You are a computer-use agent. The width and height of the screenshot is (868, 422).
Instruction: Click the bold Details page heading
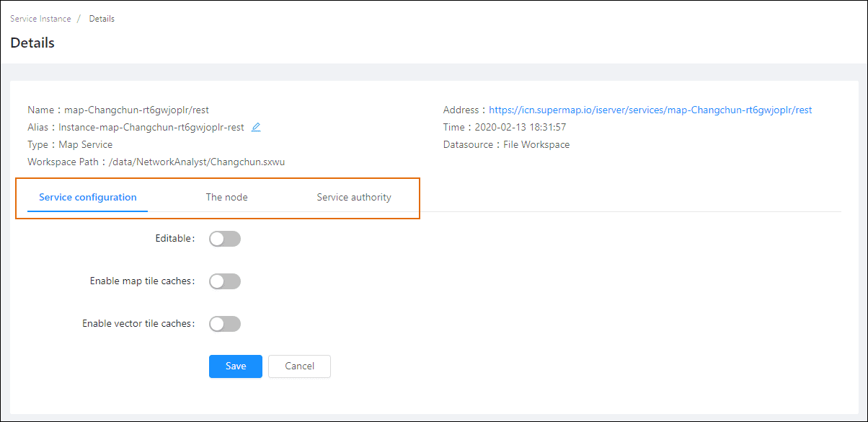click(x=32, y=43)
